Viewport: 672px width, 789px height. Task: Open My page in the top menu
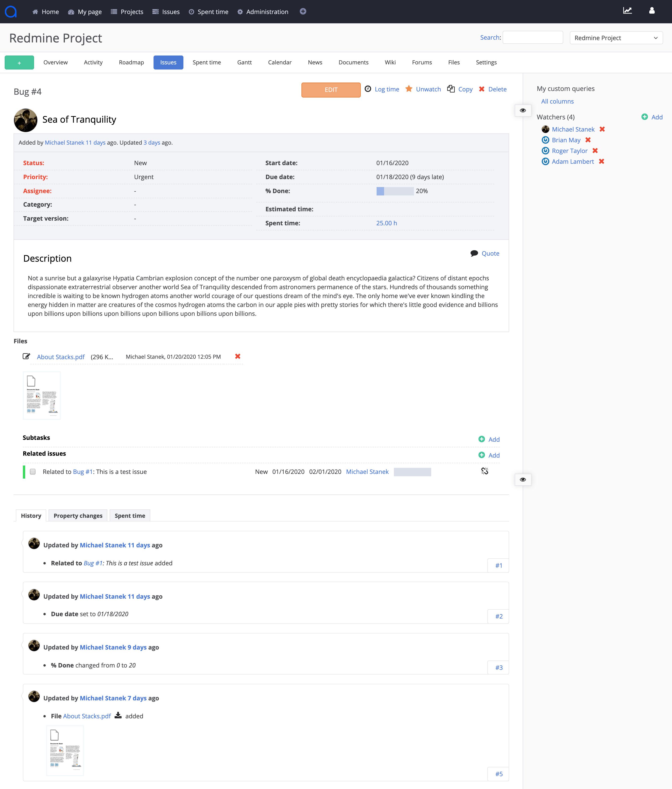point(84,12)
